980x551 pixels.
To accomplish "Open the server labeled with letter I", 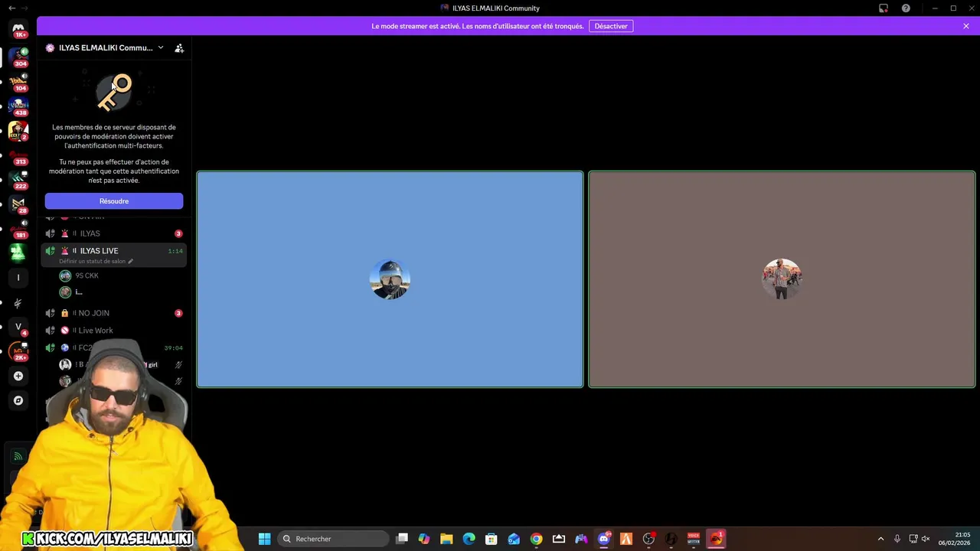I will point(18,277).
